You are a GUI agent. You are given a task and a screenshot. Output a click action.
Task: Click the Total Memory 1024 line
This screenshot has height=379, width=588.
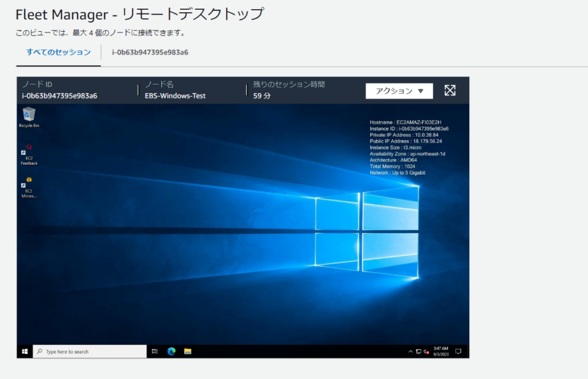coord(392,167)
